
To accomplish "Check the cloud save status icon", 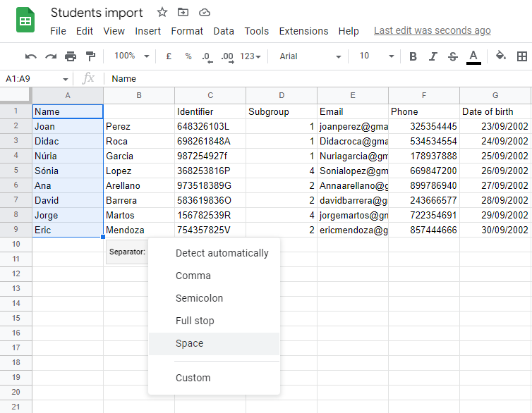I will (205, 13).
